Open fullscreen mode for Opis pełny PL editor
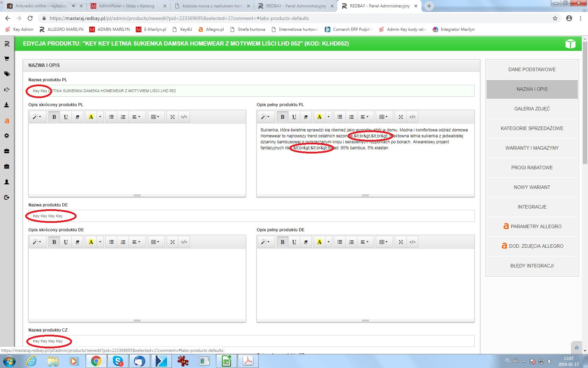This screenshot has height=368, width=588. pos(401,117)
